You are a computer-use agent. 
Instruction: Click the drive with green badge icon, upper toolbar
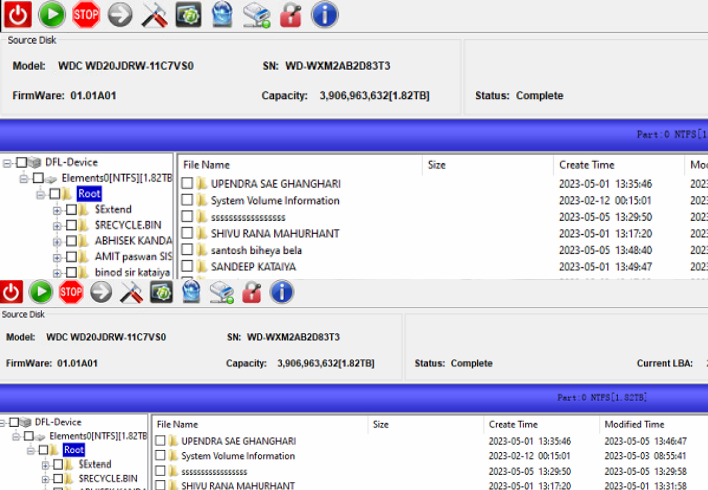[x=256, y=15]
